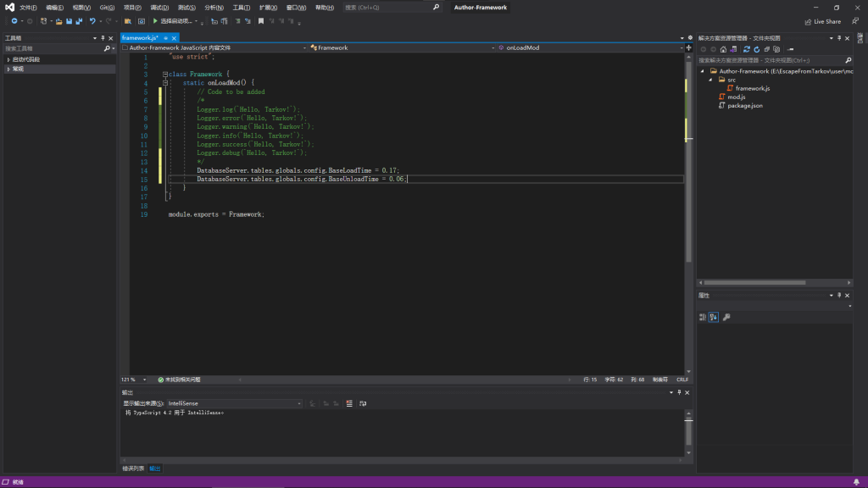Switch views icon in Solution Explorer toolbar

733,49
